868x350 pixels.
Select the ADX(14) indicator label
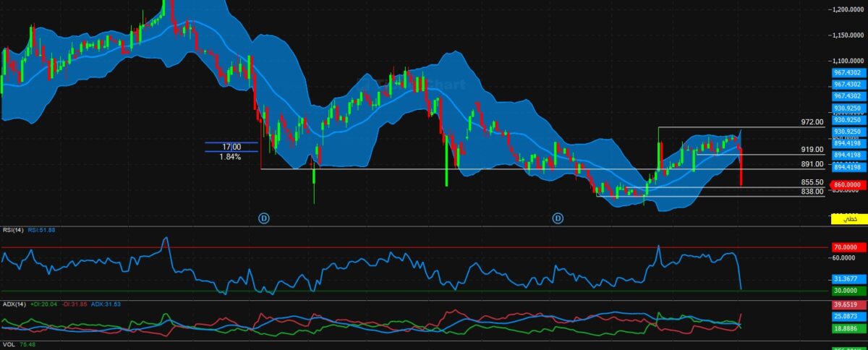14,304
